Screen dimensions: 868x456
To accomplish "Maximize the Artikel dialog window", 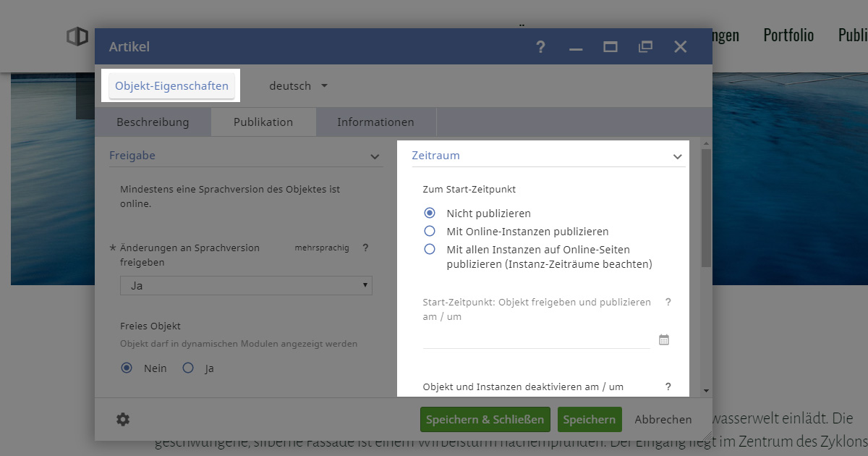I will tap(610, 47).
